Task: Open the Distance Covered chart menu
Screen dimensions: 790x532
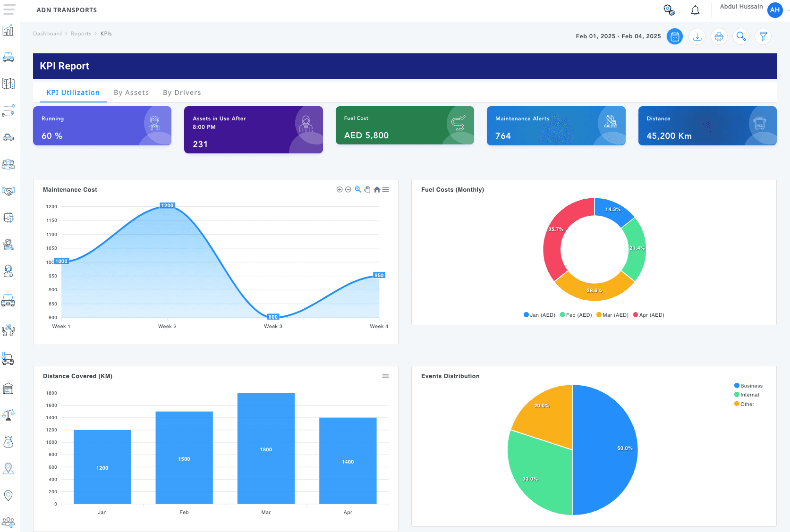Action: 386,376
